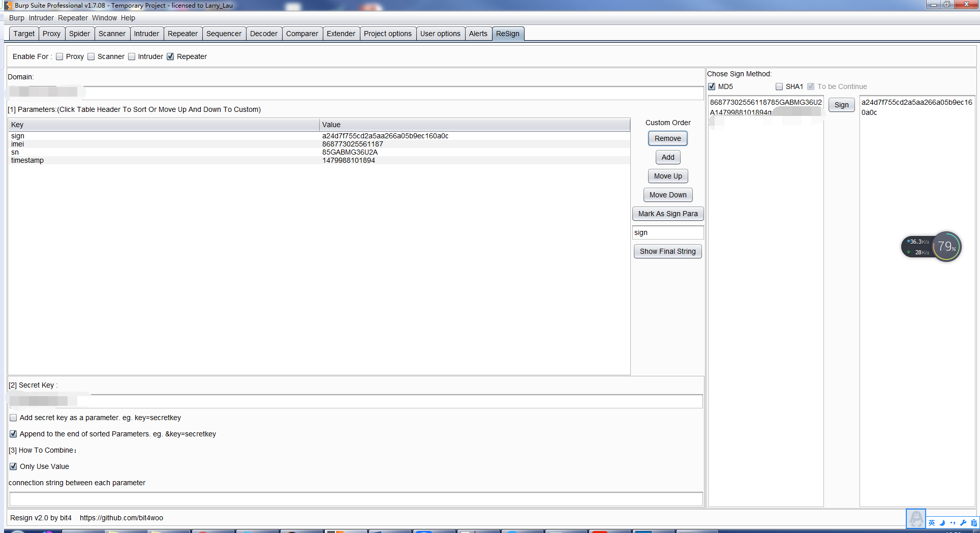Click the final string text area
This screenshot has width=980, height=533.
[x=765, y=301]
